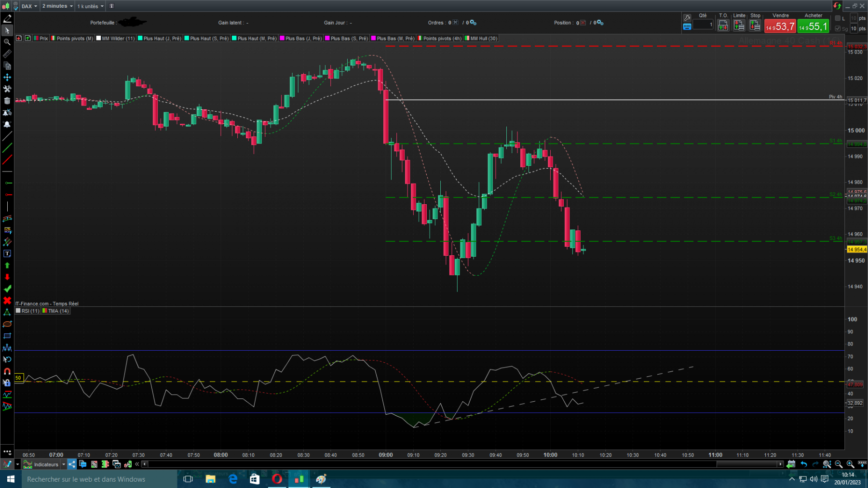The height and width of the screenshot is (488, 868).
Task: Select the ruler measurement tool
Action: tap(7, 54)
